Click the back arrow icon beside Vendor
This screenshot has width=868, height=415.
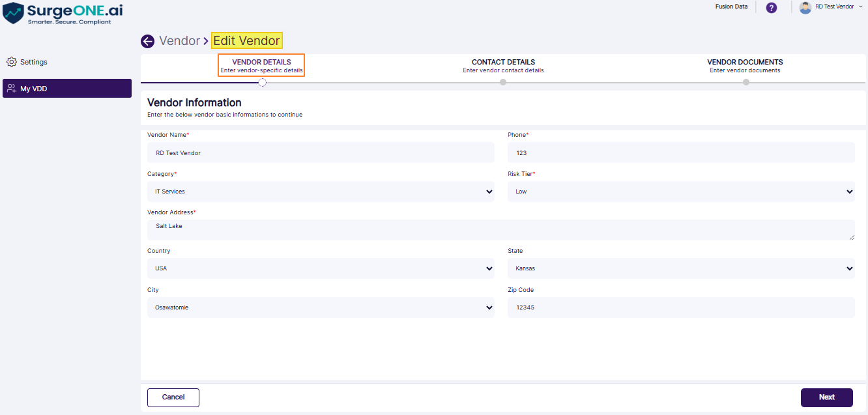(x=147, y=41)
